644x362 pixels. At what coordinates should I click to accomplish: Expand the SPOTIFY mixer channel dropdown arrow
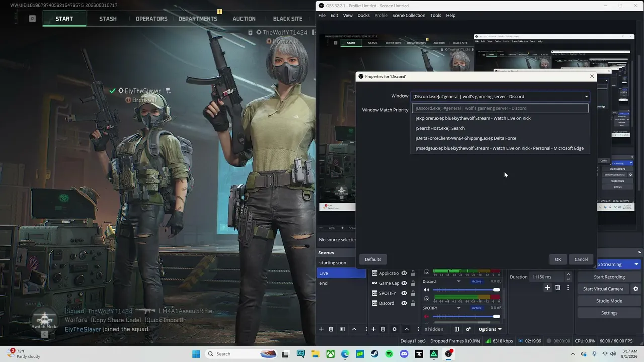point(458,308)
